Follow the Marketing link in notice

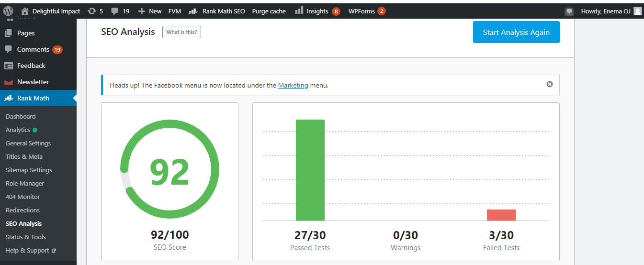pyautogui.click(x=293, y=85)
